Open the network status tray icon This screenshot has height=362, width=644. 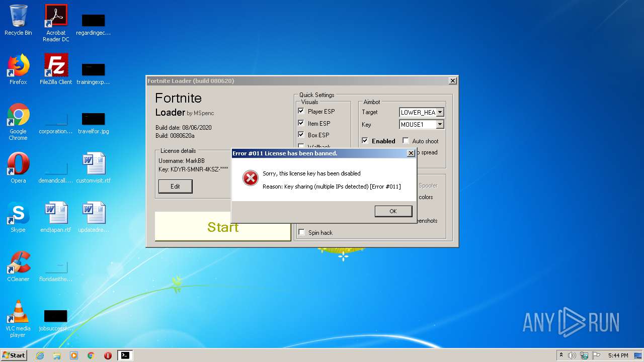[x=584, y=355]
